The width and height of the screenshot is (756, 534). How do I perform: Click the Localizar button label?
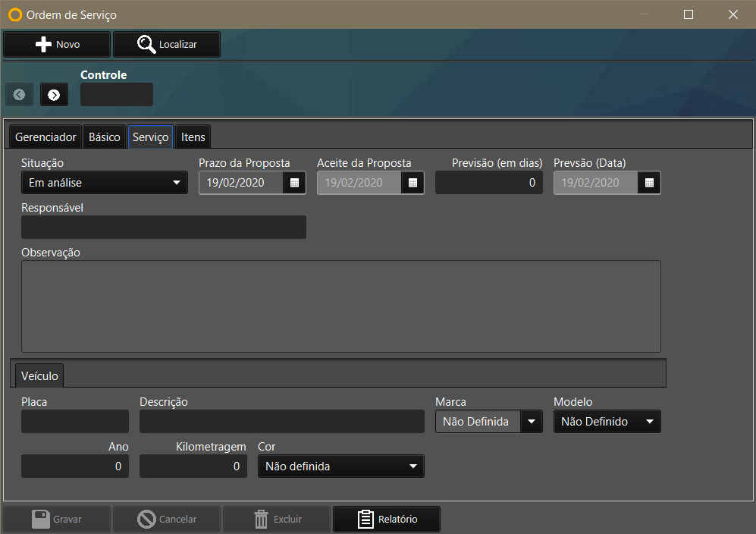point(178,45)
